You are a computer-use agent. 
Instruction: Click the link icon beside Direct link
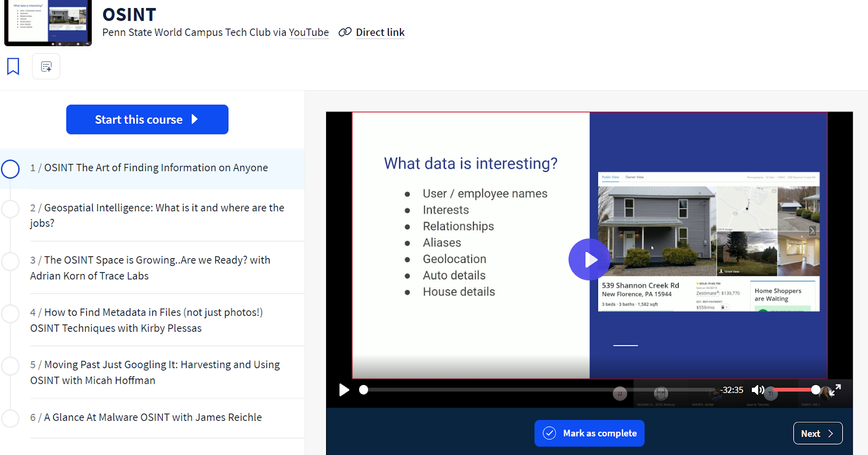[x=345, y=32]
